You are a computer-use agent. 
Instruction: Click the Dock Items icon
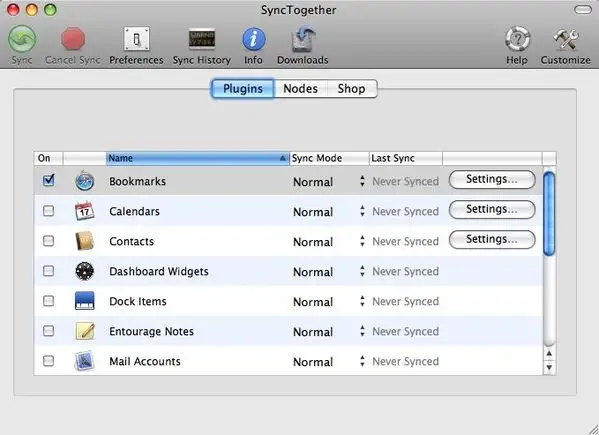tap(84, 301)
